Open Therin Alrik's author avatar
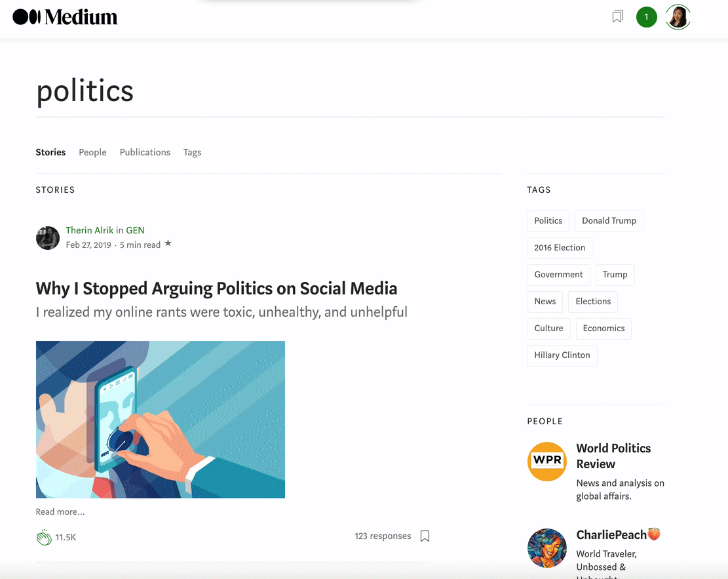This screenshot has width=728, height=579. click(x=48, y=238)
